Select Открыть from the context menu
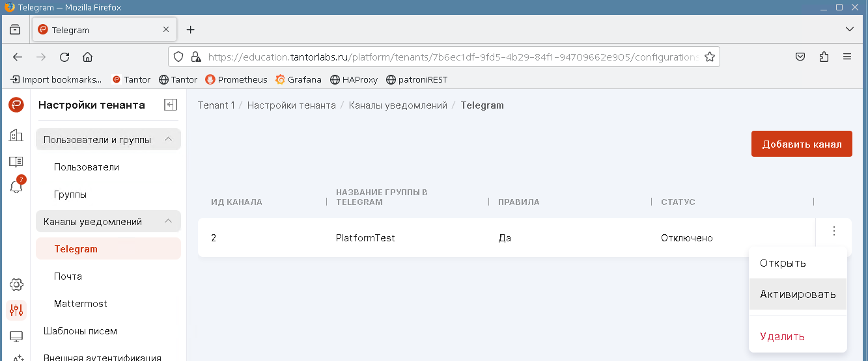This screenshot has width=868, height=361. click(783, 263)
